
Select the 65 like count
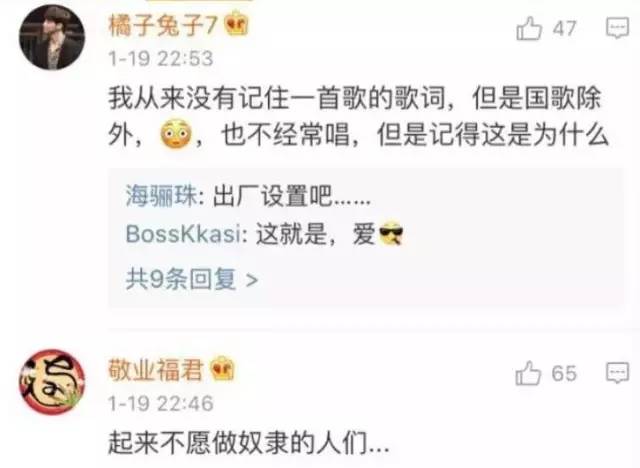[564, 373]
